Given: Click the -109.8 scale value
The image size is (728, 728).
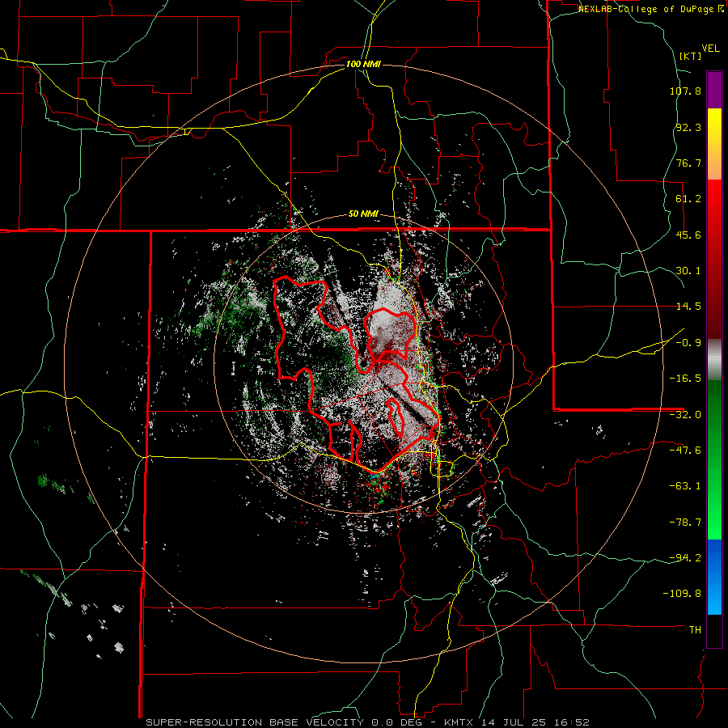Looking at the screenshot, I should point(683,594).
